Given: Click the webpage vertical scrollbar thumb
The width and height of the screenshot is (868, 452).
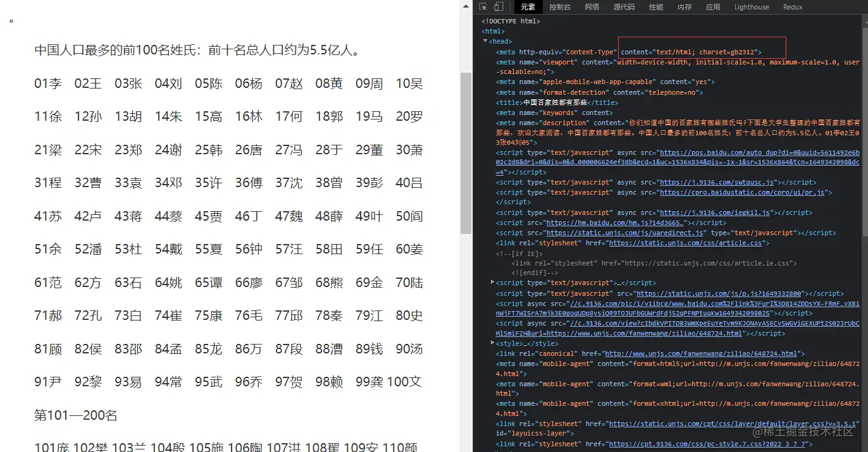Looking at the screenshot, I should point(466,152).
